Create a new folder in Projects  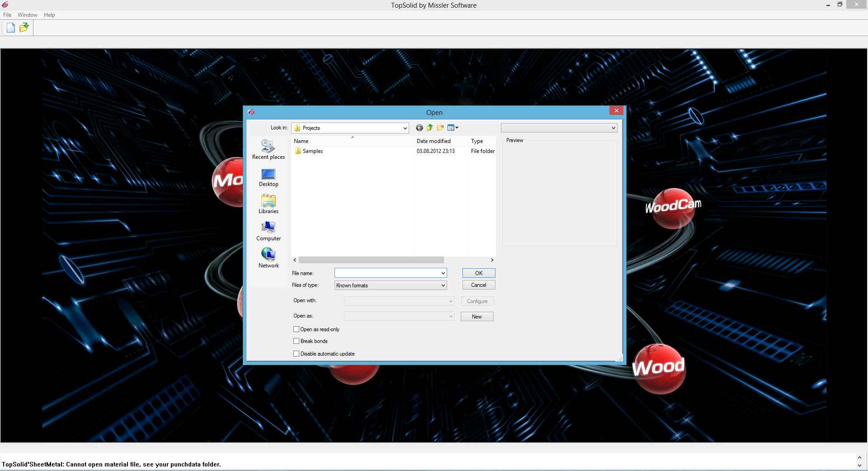point(440,128)
